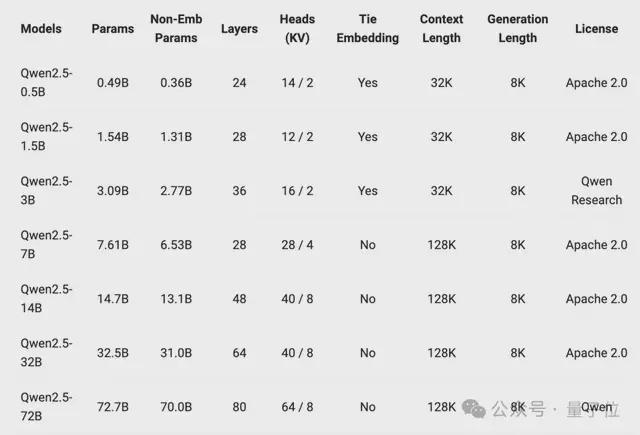Select the Heads (KV) column header
Image resolution: width=640 pixels, height=435 pixels.
(x=297, y=29)
